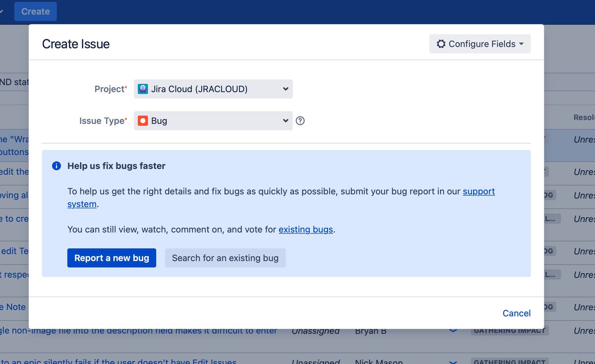This screenshot has width=595, height=364.
Task: Click the priority chevron icon in Bryan B row
Action: pos(453,331)
